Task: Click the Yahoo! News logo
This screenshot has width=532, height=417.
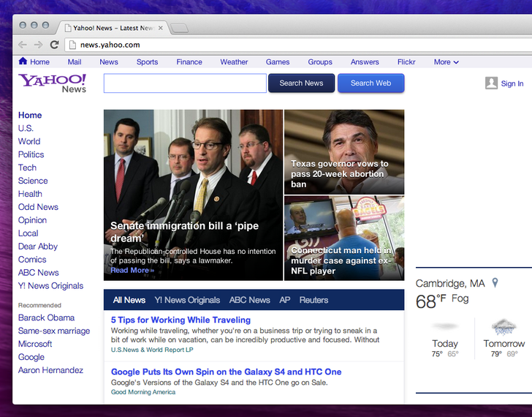Action: [x=53, y=83]
